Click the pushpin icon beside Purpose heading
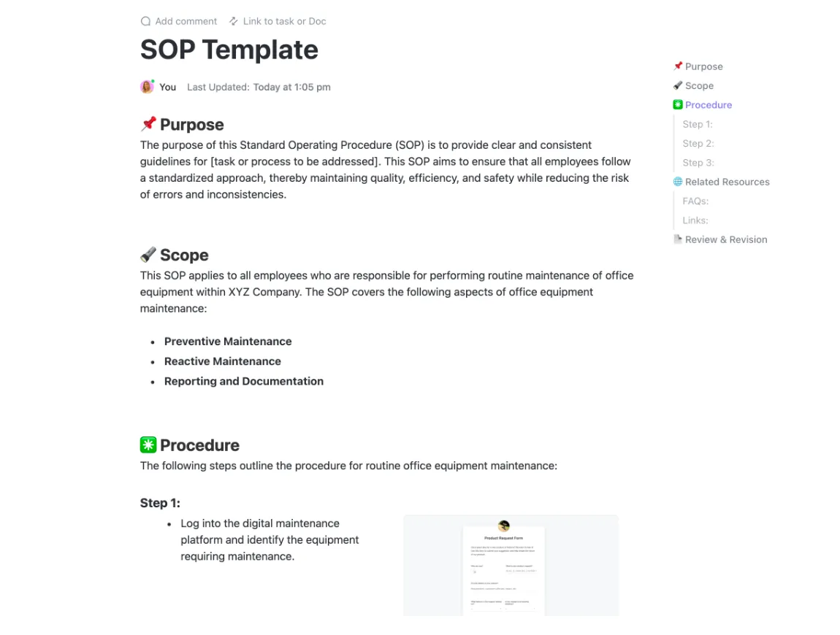 coord(148,123)
